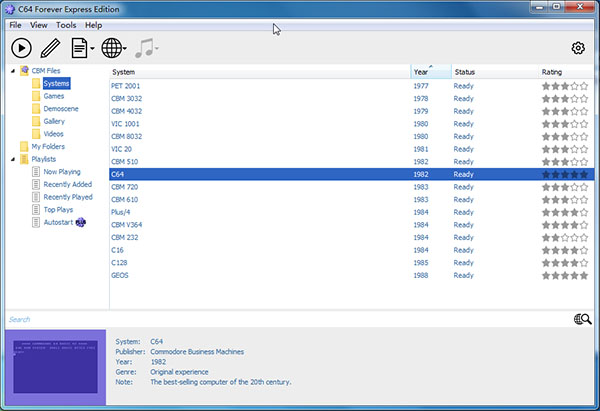This screenshot has height=411, width=600.
Task: Open the Tools menu
Action: pos(66,25)
